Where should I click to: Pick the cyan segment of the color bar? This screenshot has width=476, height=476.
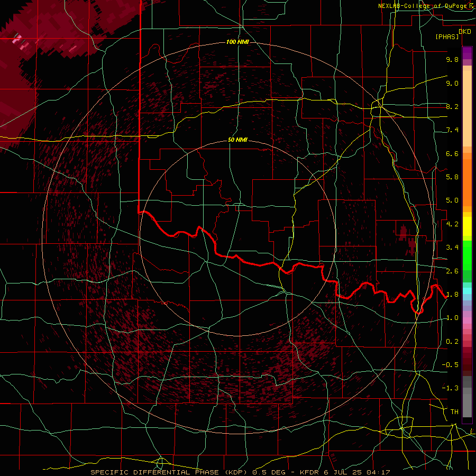[467, 290]
